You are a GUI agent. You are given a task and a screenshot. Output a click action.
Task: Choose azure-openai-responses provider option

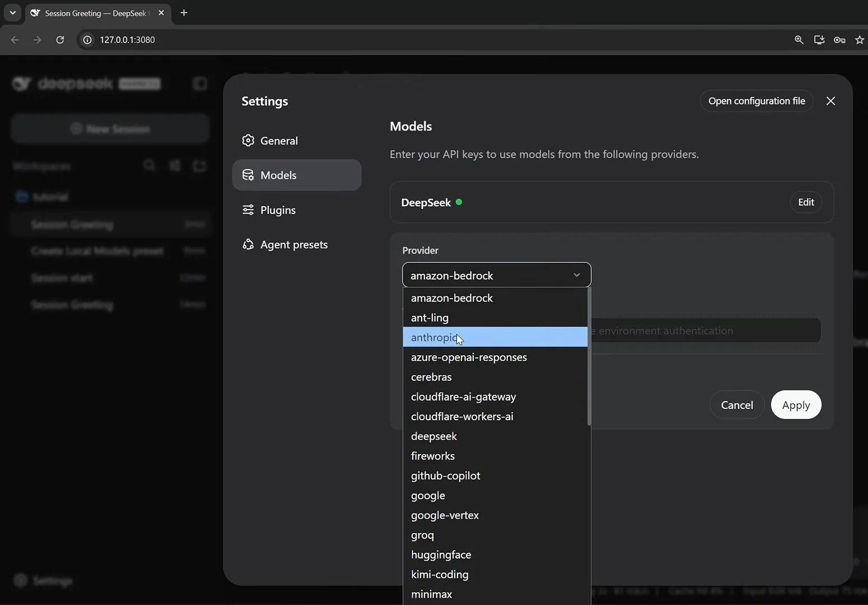coord(495,357)
